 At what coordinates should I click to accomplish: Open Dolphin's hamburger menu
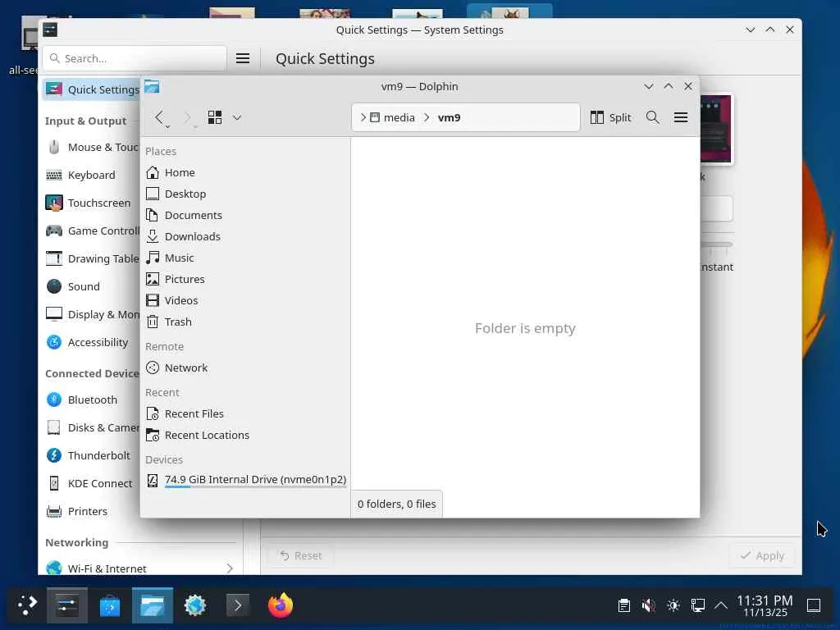click(681, 117)
